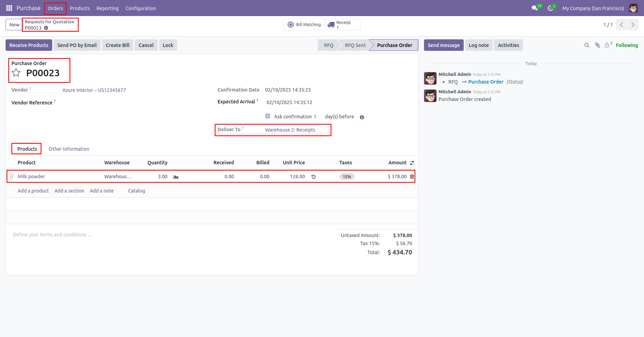Viewport: 644px width, 337px height.
Task: Open the activities clock icon with badge 5
Action: pyautogui.click(x=550, y=8)
